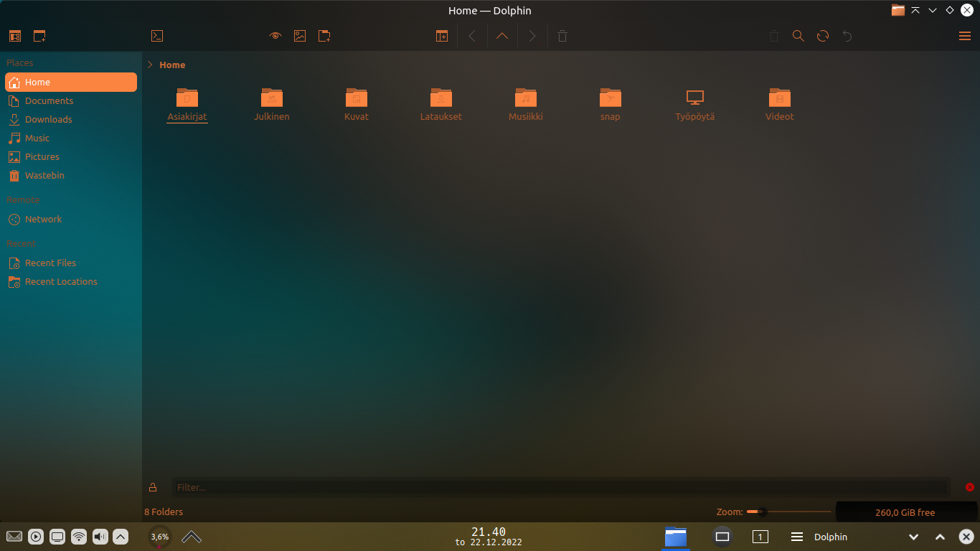Toggle file previews with the eye icon

click(275, 35)
